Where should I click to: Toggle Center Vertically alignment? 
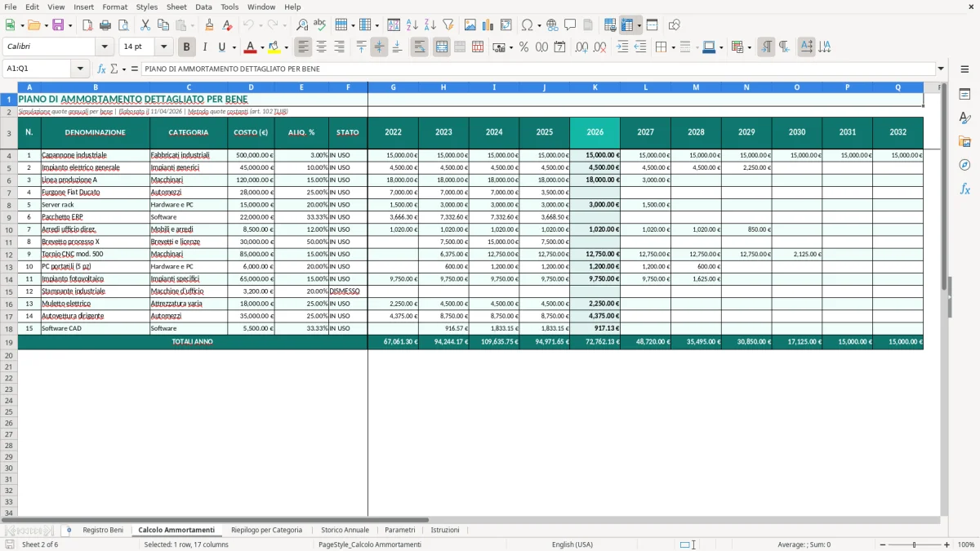379,47
